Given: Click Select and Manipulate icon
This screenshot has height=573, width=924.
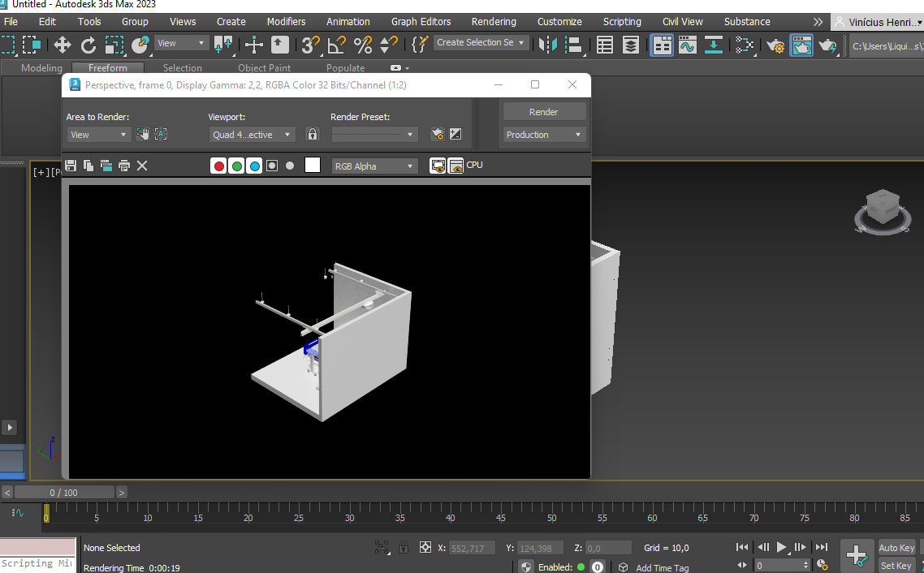Looking at the screenshot, I should [x=254, y=45].
